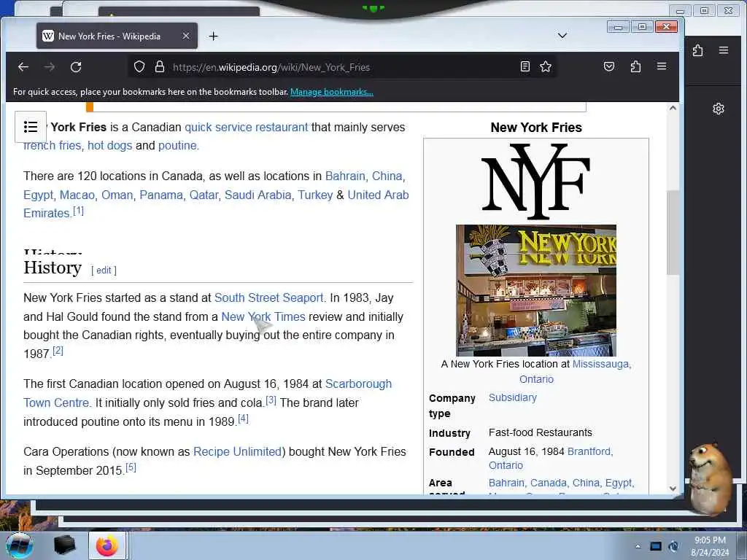Screen dimensions: 747x560
Task: Save page to Pocket
Action: (609, 66)
